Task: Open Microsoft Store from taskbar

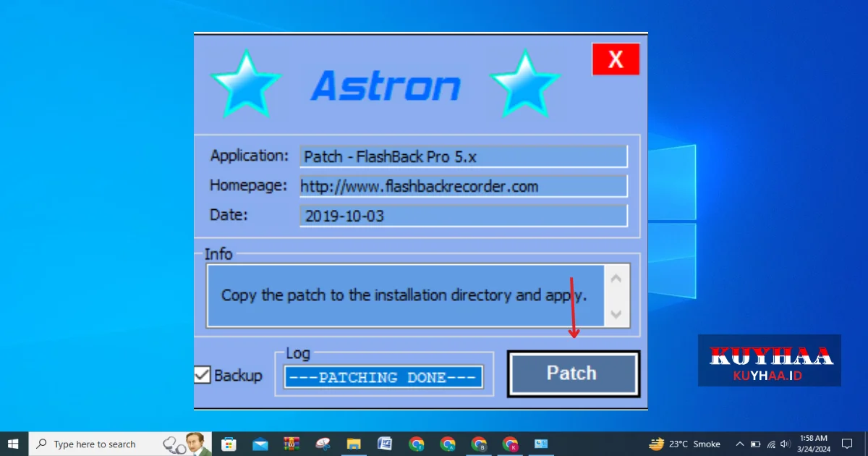Action: click(229, 444)
